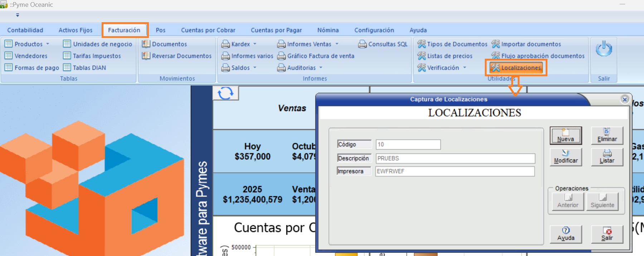
Task: Open Gráfico Factura de venta
Action: coord(316,56)
